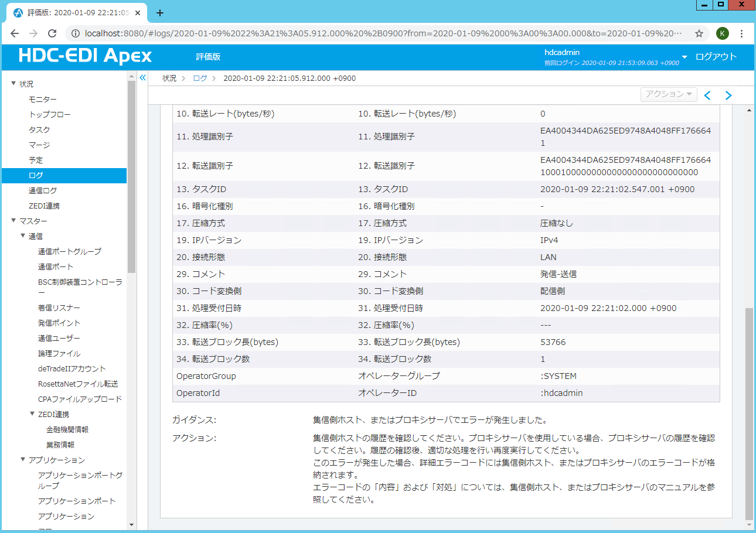The image size is (756, 533).
Task: Open アプリケーションポート in the sidebar
Action: [77, 501]
